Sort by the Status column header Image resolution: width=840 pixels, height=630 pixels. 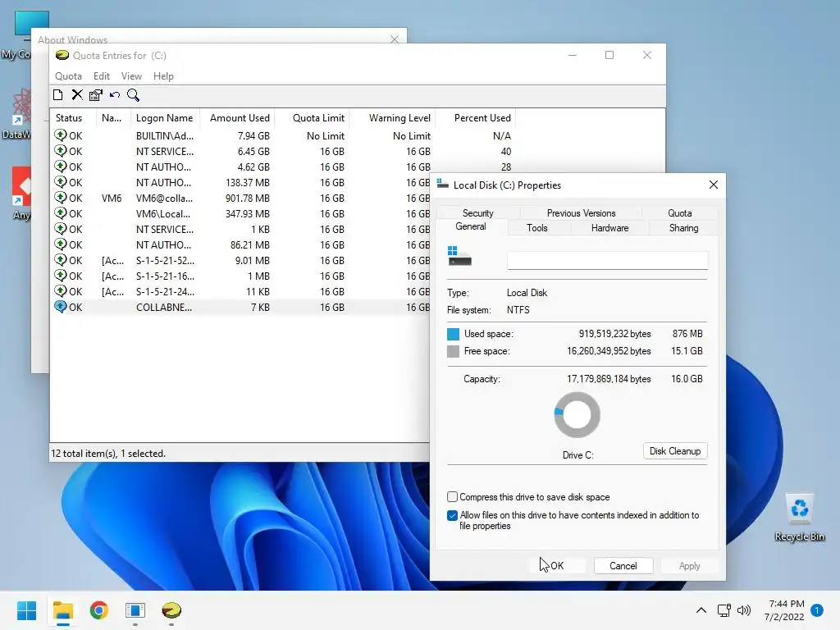[73, 118]
